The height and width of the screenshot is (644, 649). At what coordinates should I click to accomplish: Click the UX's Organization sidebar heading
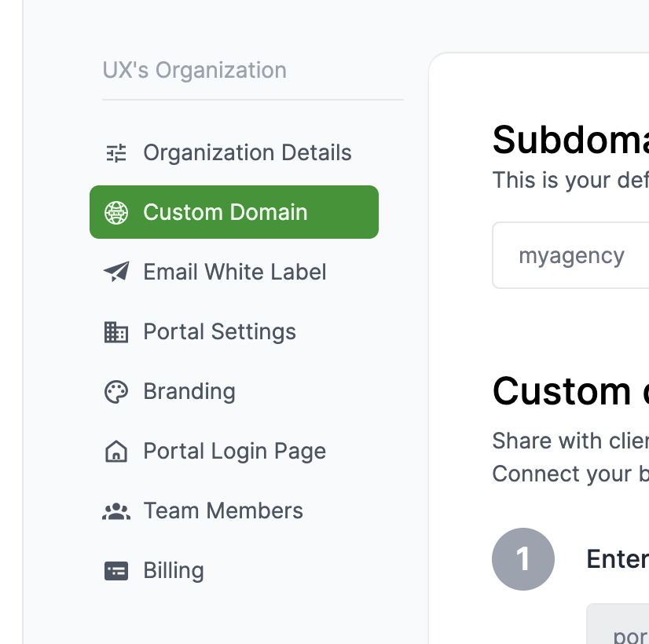click(x=194, y=70)
